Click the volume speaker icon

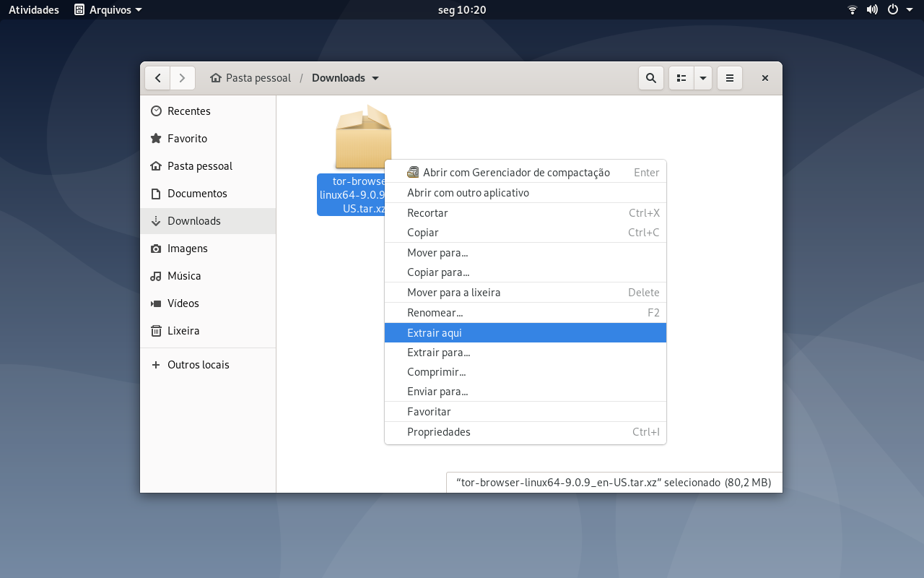click(x=872, y=10)
